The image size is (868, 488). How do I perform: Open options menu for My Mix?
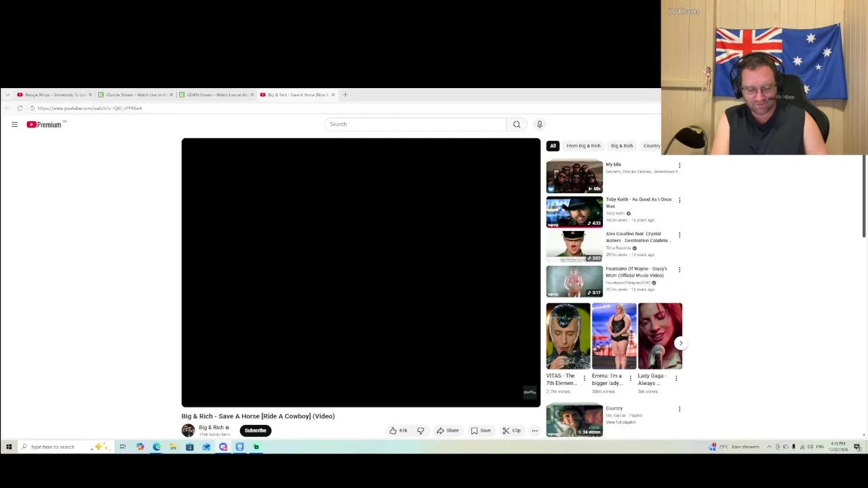pyautogui.click(x=679, y=165)
